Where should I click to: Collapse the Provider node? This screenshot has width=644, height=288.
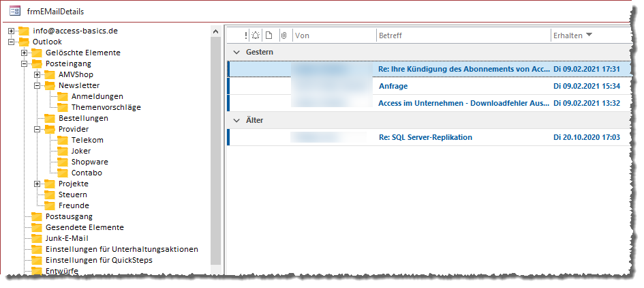point(37,129)
